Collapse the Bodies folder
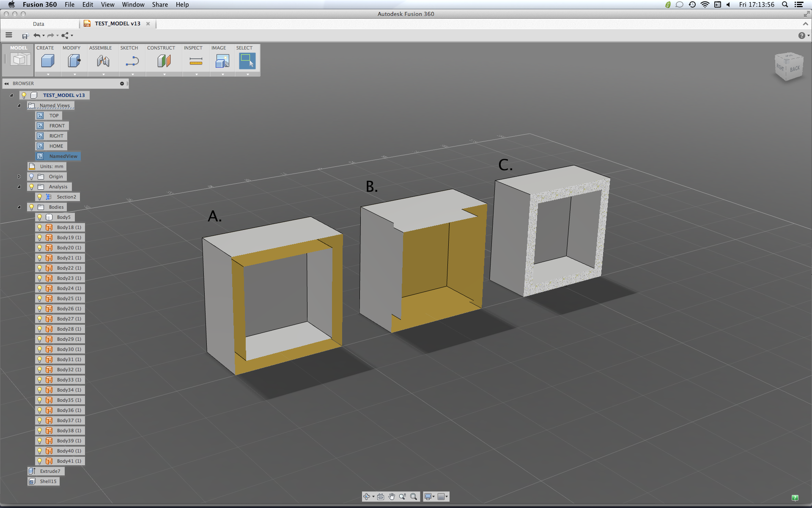Viewport: 812px width, 508px height. point(19,207)
